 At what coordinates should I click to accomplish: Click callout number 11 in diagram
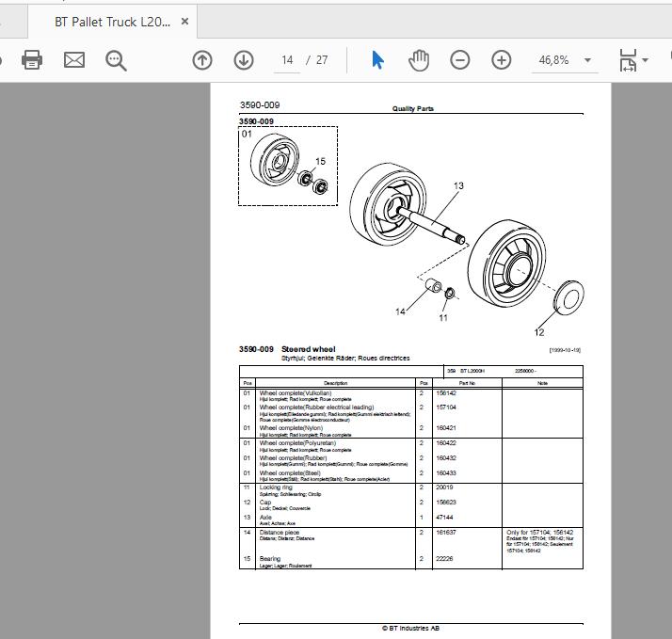coord(443,318)
